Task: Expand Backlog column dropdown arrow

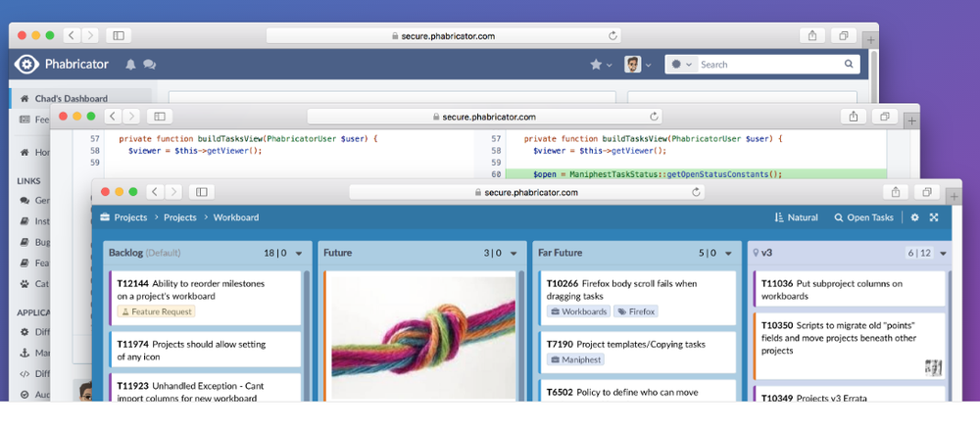Action: pos(299,253)
